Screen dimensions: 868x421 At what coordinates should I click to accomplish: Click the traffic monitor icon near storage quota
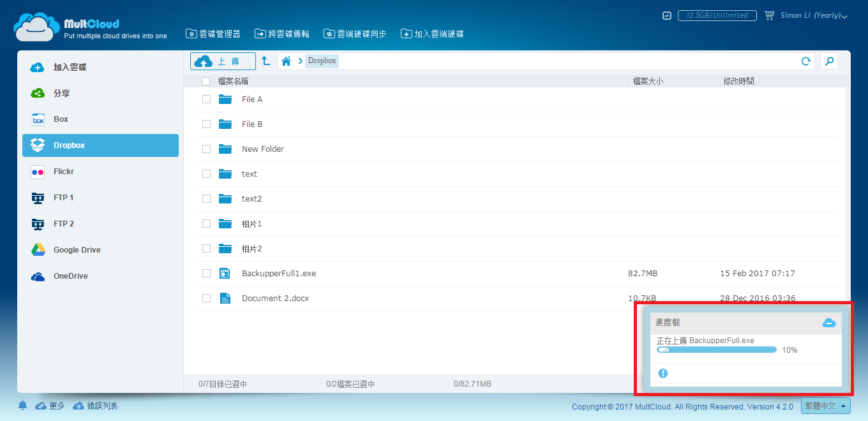point(667,15)
